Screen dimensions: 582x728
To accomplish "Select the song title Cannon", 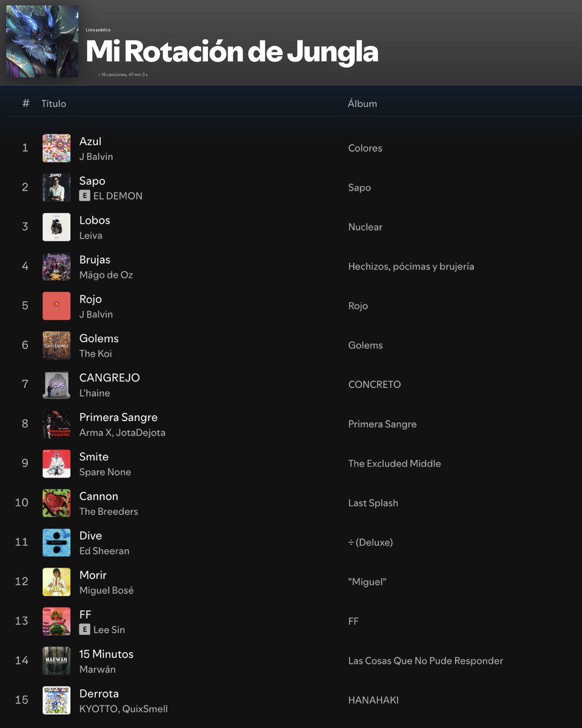I will [x=99, y=496].
